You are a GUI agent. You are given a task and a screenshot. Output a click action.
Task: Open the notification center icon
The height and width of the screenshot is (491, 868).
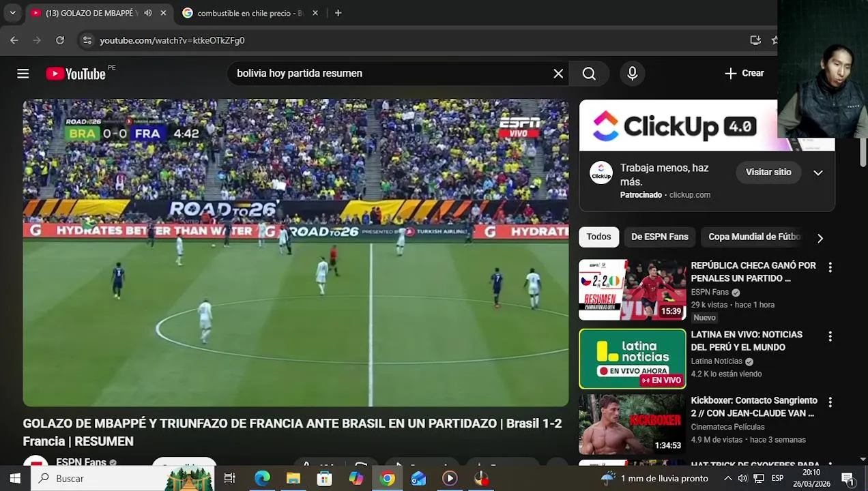coord(848,479)
